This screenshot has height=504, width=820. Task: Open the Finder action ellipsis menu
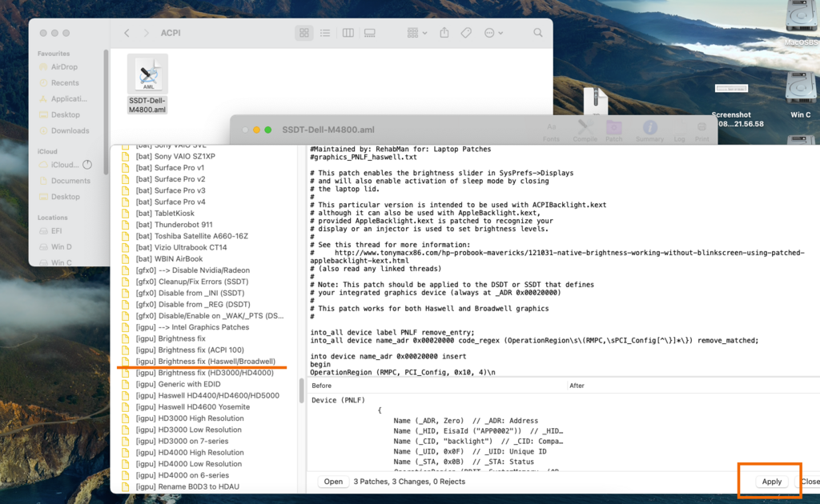point(493,33)
